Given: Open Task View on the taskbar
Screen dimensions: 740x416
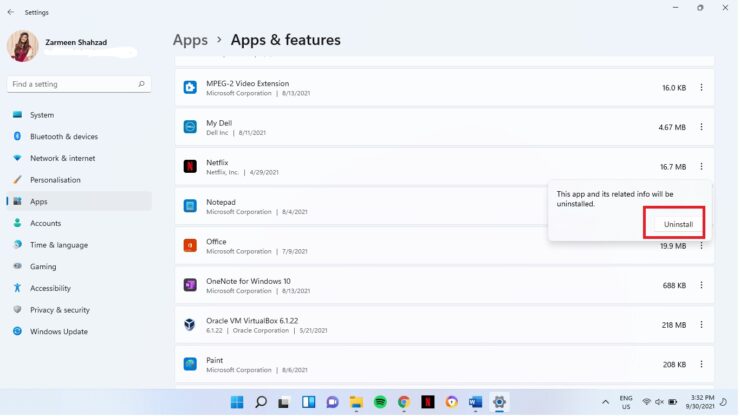Looking at the screenshot, I should tap(284, 402).
